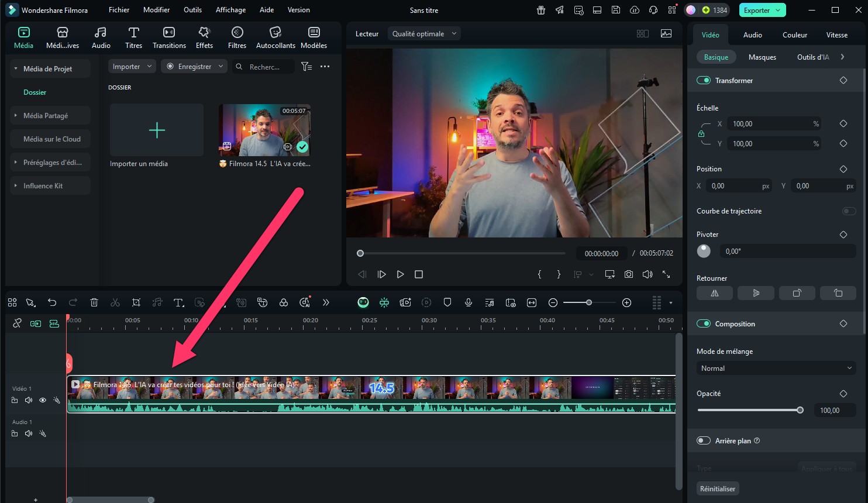Screen dimensions: 868x503
Task: Expand more timeline tools with double chevron
Action: click(326, 302)
